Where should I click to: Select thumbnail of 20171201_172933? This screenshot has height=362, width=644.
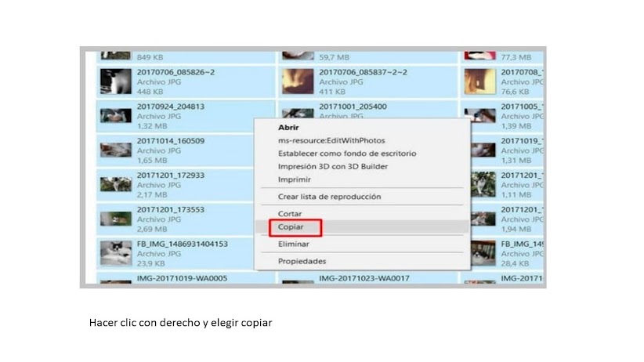click(x=116, y=184)
